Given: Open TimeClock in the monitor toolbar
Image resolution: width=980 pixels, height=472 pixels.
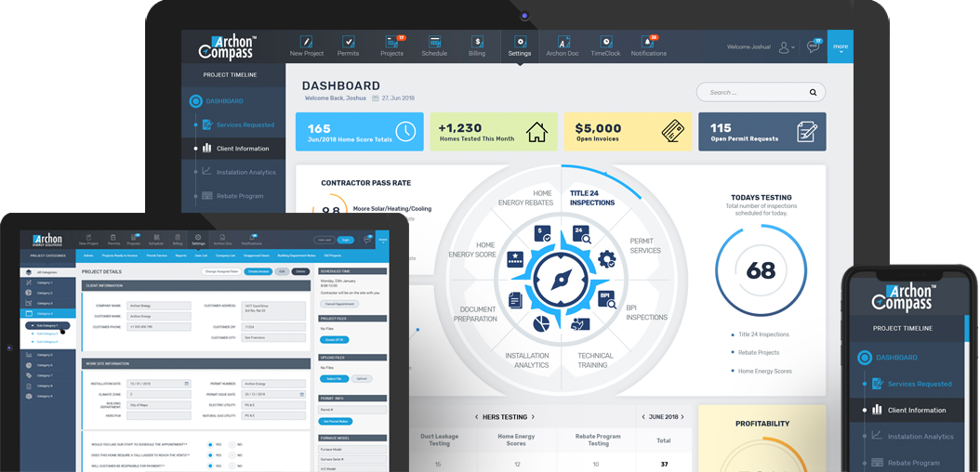Looking at the screenshot, I should pyautogui.click(x=605, y=46).
